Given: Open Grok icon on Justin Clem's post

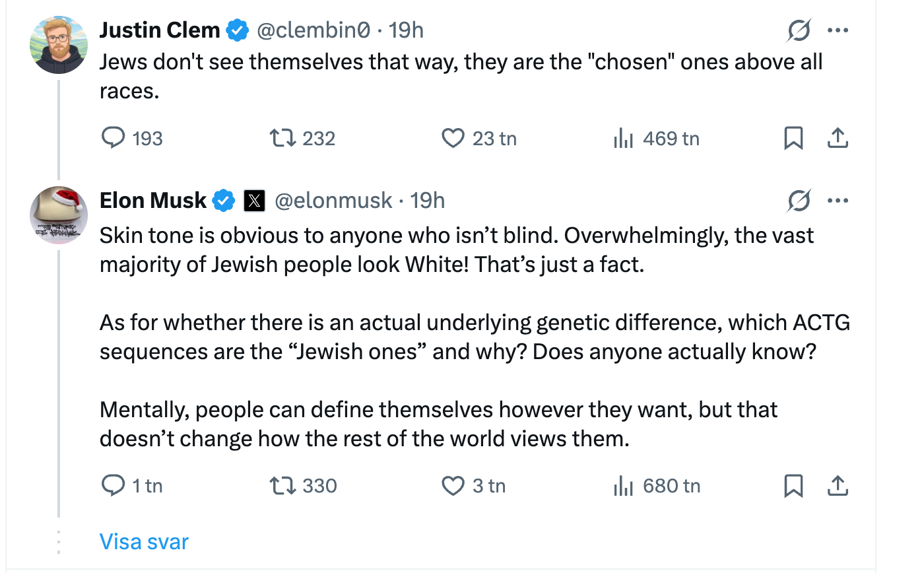Looking at the screenshot, I should pos(799,30).
